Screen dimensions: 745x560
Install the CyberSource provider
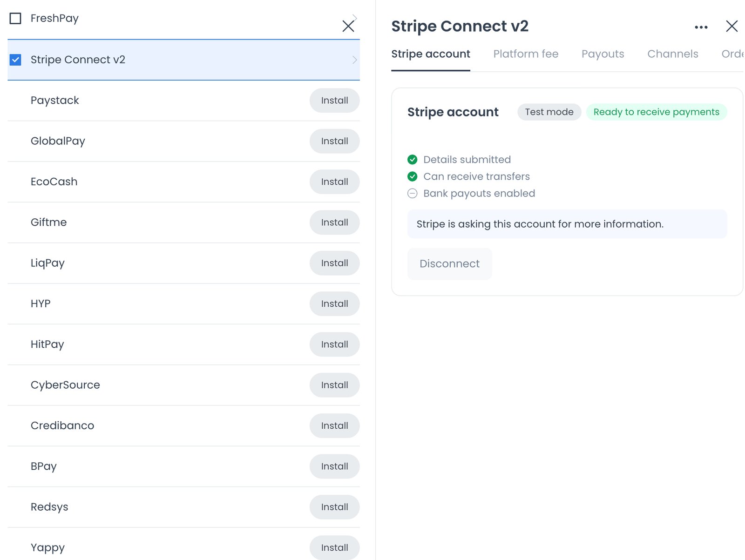click(x=334, y=385)
